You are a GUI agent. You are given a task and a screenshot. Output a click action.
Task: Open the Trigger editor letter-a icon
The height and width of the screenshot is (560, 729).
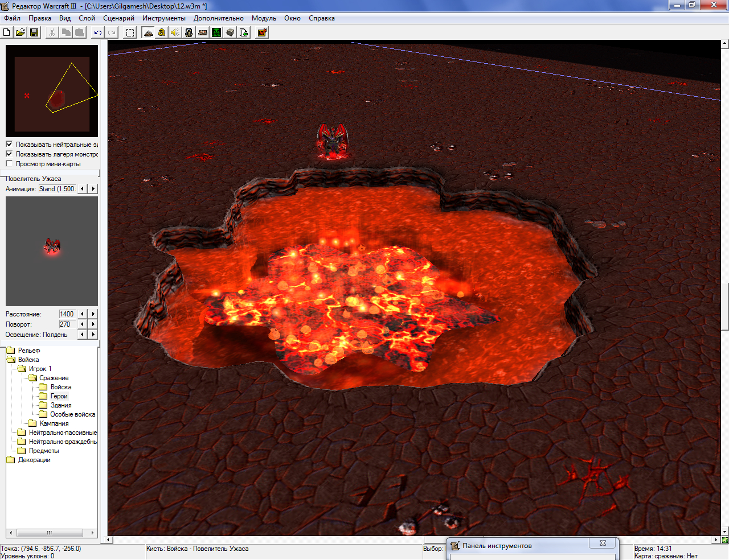click(x=162, y=32)
